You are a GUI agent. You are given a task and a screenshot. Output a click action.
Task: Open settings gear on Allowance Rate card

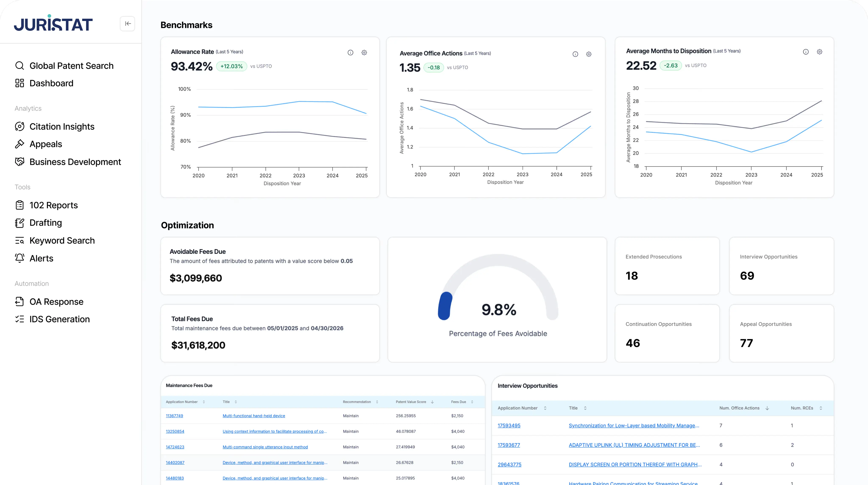(364, 53)
